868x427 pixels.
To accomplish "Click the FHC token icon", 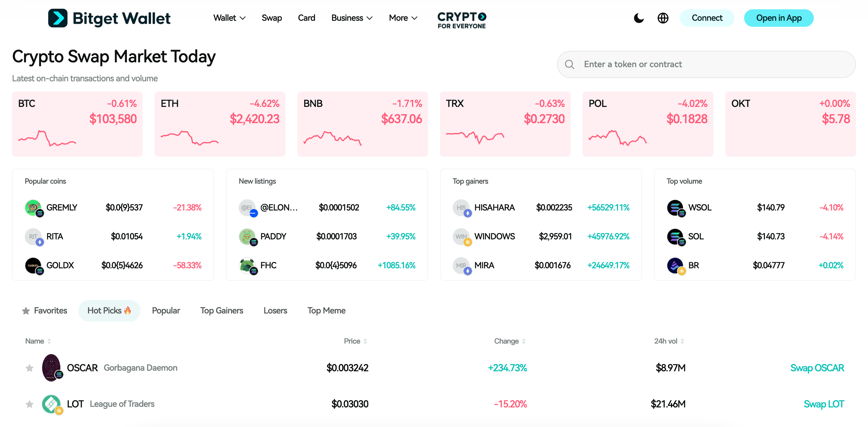I will coord(247,265).
